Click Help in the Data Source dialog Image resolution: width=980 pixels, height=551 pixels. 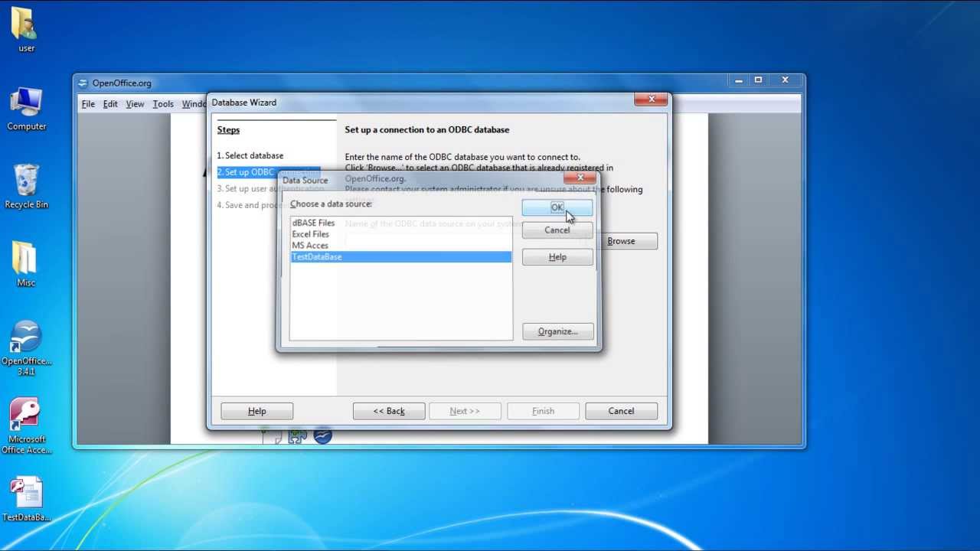[x=557, y=257]
